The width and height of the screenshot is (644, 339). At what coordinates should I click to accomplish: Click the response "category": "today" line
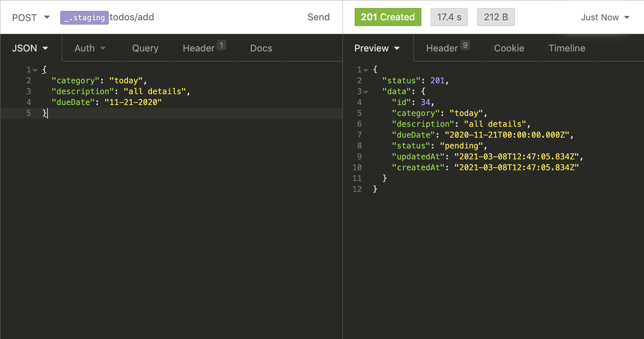tap(439, 113)
